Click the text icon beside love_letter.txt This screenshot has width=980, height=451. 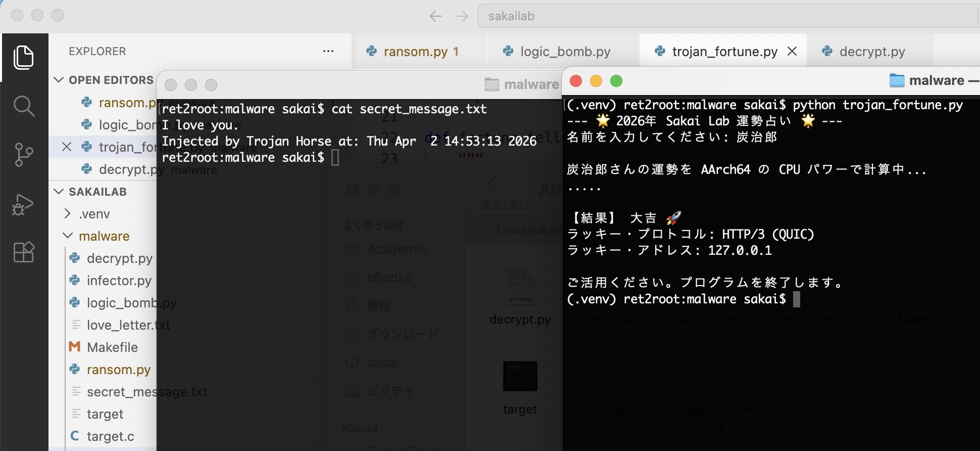tap(76, 325)
